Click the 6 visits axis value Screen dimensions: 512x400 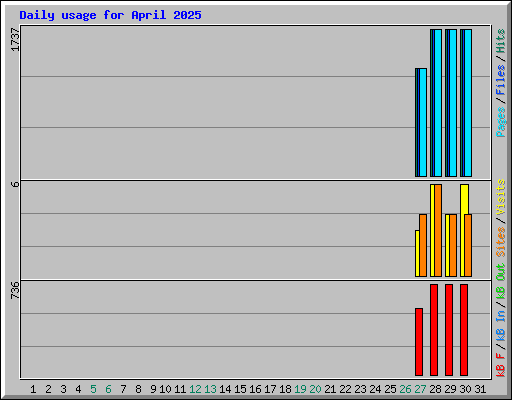[15, 184]
